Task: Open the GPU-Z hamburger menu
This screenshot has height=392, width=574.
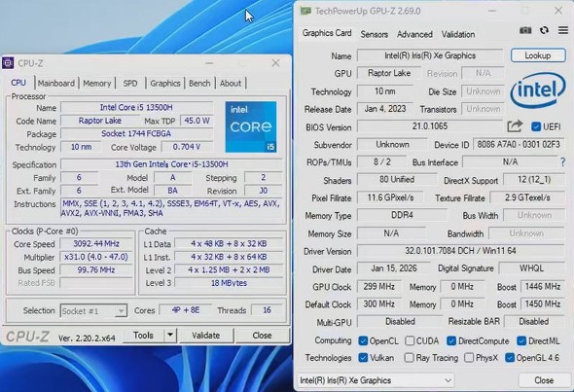Action: pos(563,30)
